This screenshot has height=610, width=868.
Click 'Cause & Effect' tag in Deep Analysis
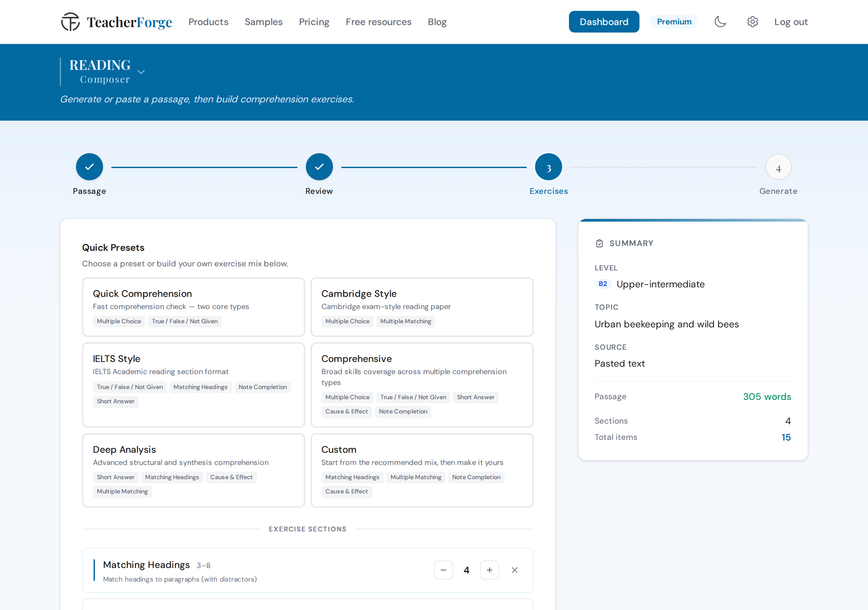(231, 477)
